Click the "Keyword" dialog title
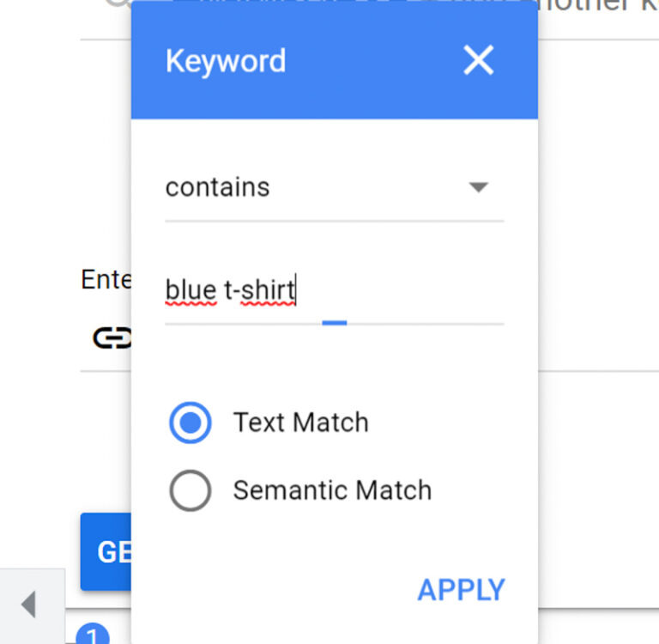The width and height of the screenshot is (659, 644). 226,61
